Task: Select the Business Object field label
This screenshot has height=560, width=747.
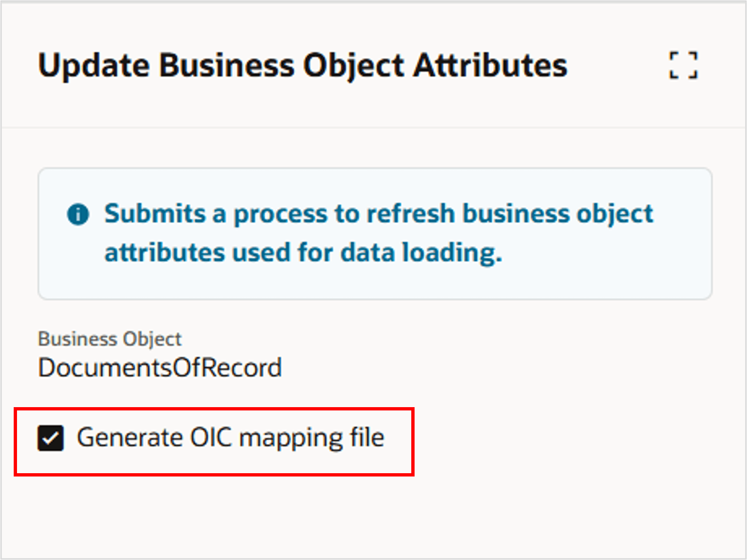Action: tap(110, 338)
